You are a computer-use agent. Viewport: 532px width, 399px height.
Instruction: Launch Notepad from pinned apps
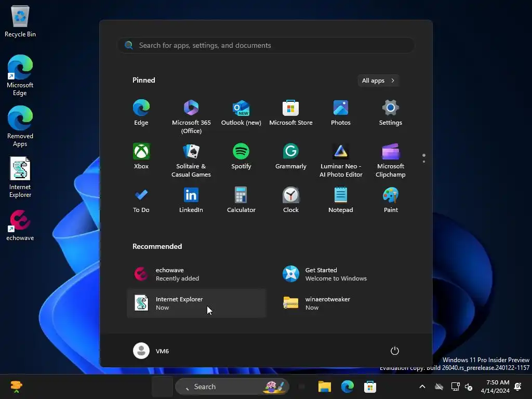click(x=341, y=200)
